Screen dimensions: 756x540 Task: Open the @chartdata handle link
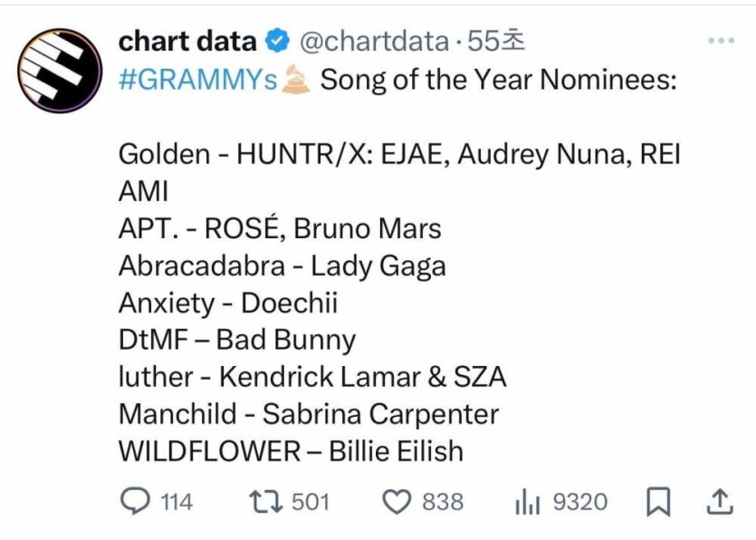373,41
